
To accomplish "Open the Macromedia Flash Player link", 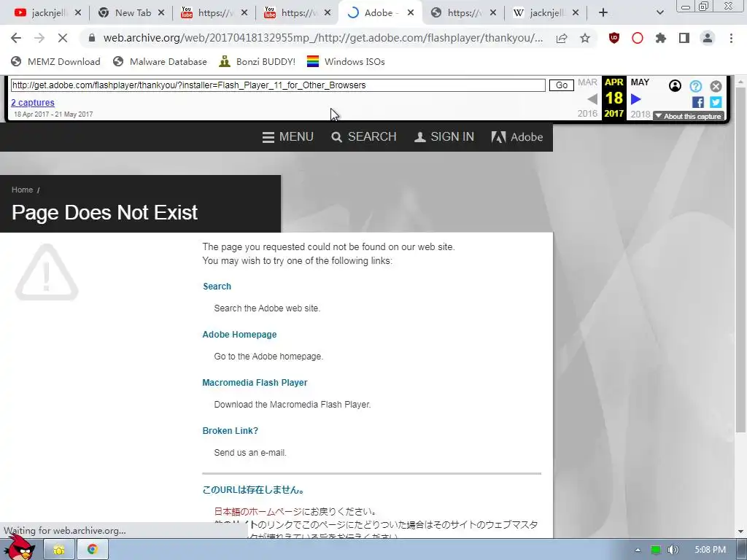I will [255, 382].
